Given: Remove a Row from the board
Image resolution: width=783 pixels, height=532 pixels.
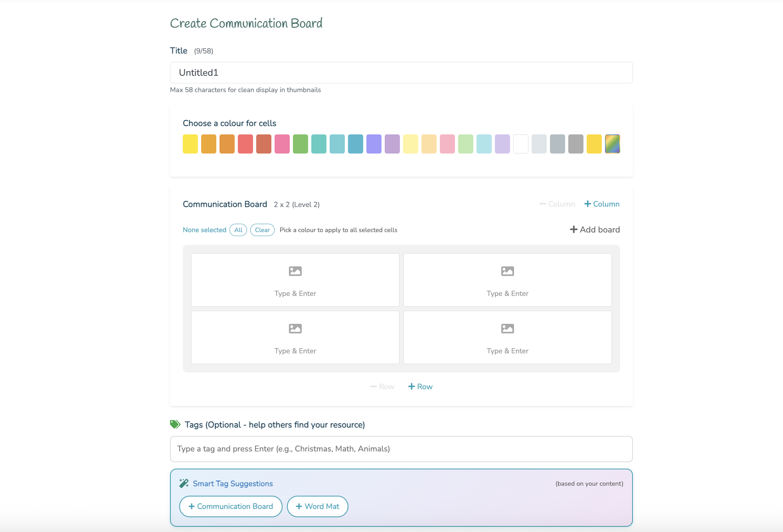Looking at the screenshot, I should [382, 386].
